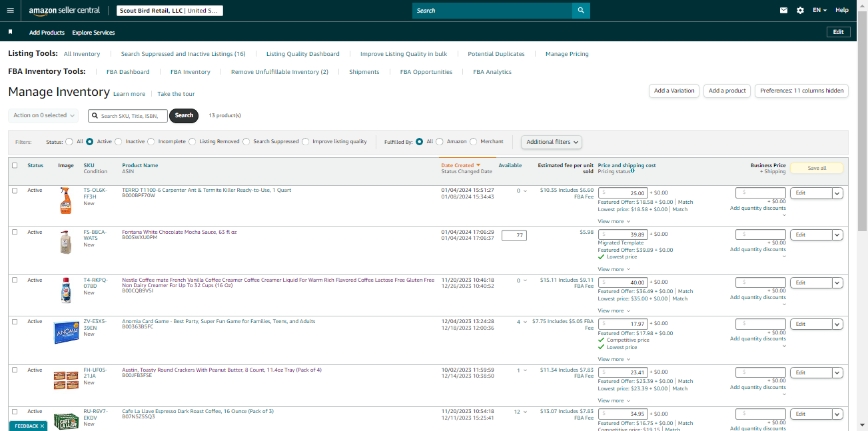Click the Fontana available quantity field showing 77

click(x=514, y=234)
